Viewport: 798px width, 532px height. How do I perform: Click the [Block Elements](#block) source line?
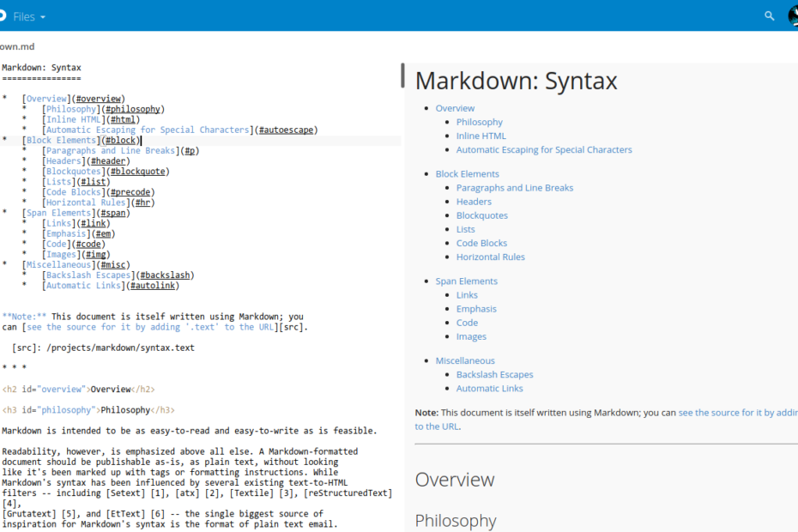pos(81,141)
